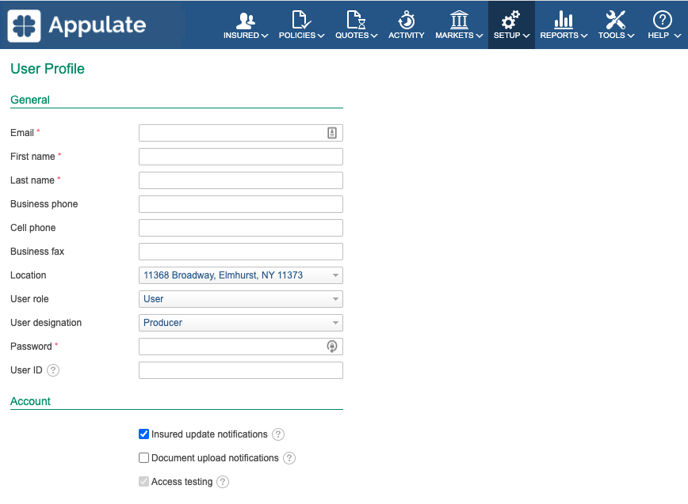The image size is (688, 504).
Task: Click into the User ID field
Action: 241,370
